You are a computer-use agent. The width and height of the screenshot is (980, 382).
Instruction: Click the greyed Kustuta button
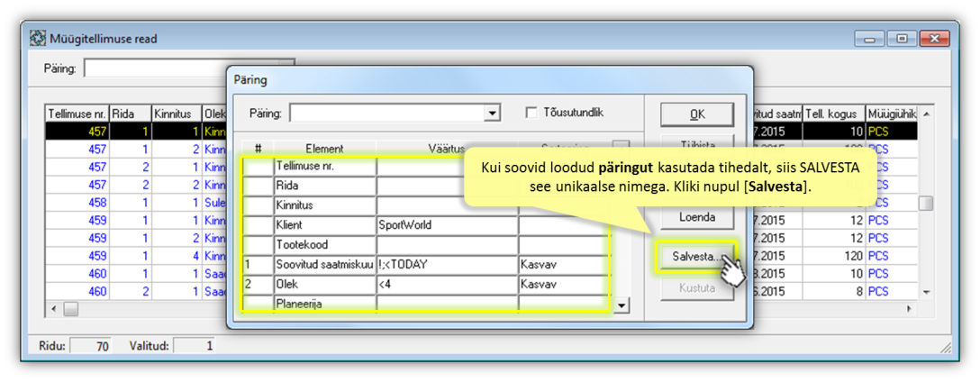point(697,289)
